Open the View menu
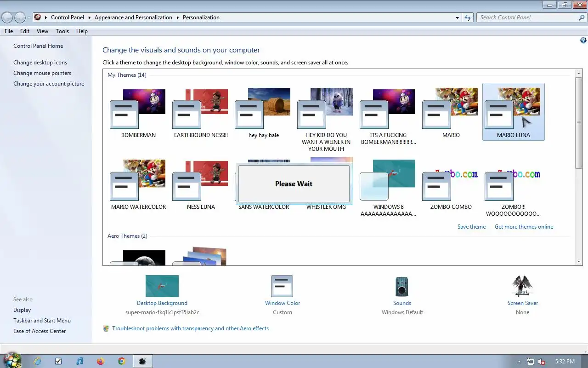The height and width of the screenshot is (368, 588). point(42,31)
